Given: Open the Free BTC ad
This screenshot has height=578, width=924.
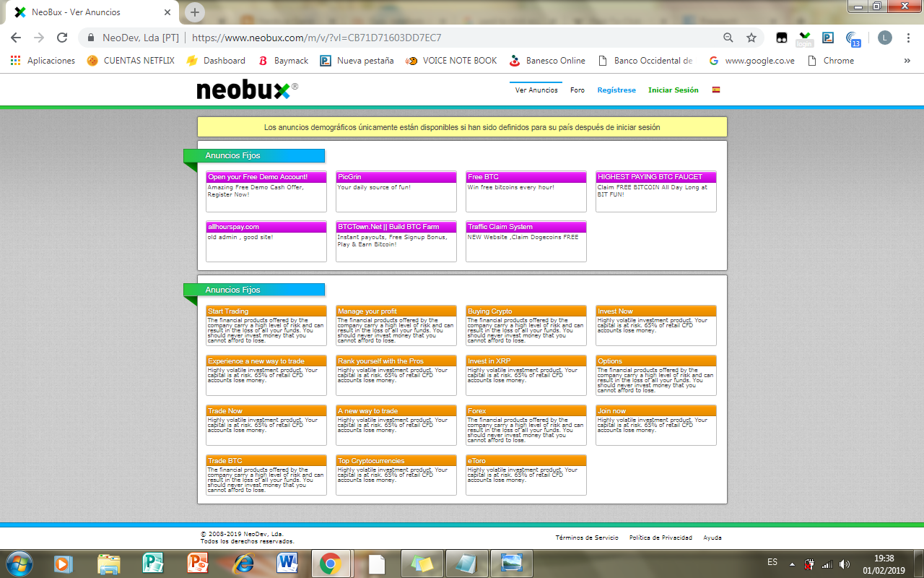Looking at the screenshot, I should pos(526,191).
